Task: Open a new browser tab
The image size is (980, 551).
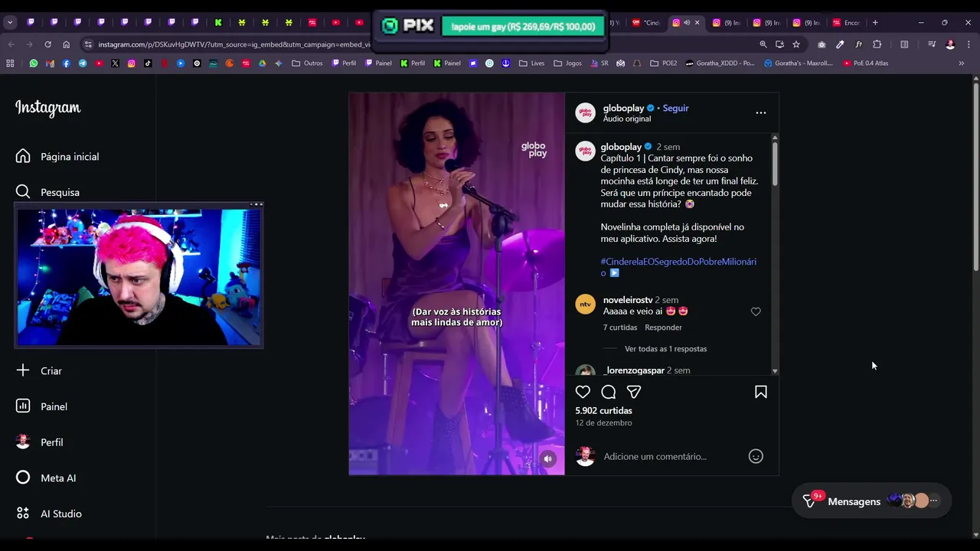Action: (875, 22)
